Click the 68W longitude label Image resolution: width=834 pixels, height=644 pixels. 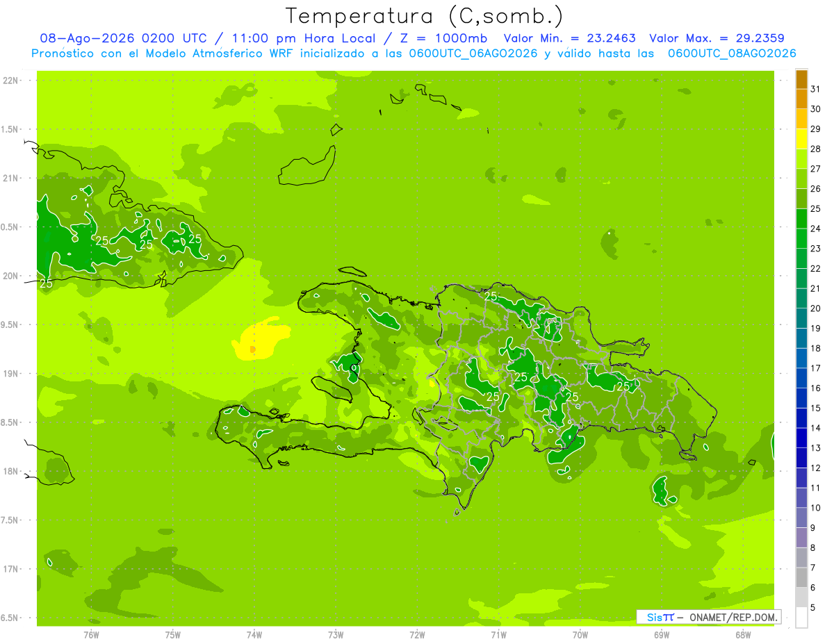pyautogui.click(x=743, y=635)
